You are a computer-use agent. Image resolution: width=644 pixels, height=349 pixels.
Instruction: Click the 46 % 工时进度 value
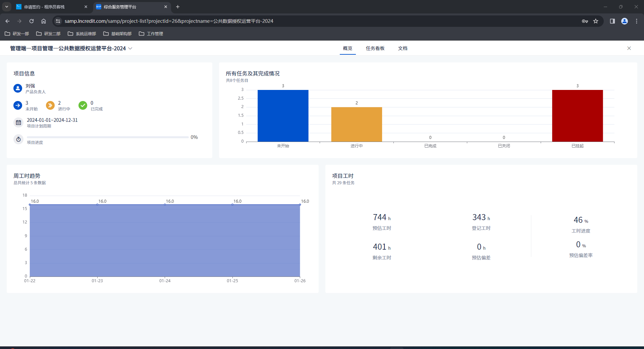[581, 220]
